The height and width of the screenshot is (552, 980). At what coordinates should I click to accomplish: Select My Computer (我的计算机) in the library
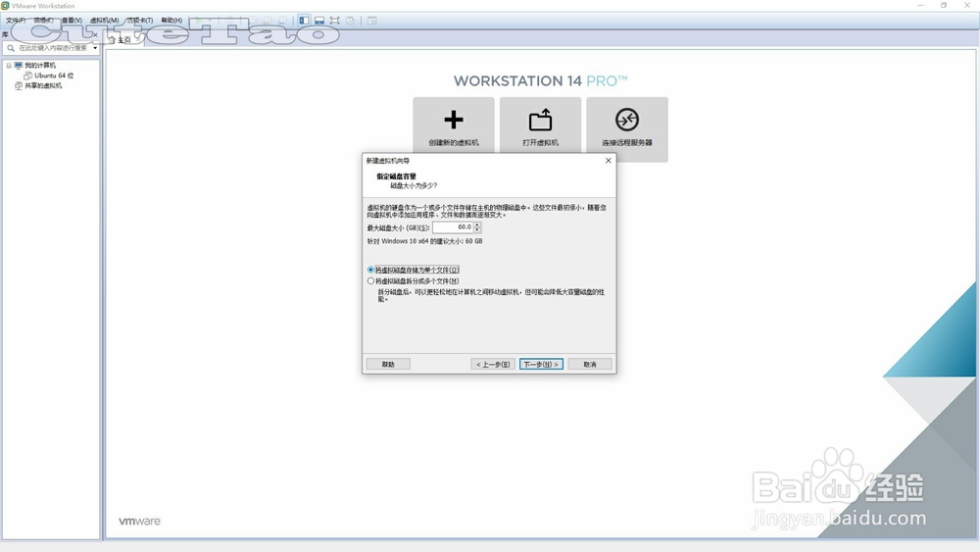(35, 66)
